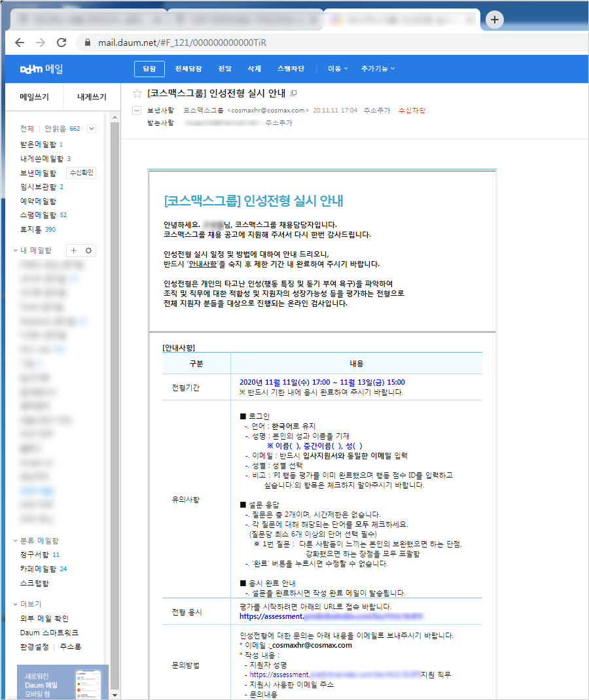Collapse the 더보기 section
This screenshot has height=700, width=589.
(x=16, y=604)
